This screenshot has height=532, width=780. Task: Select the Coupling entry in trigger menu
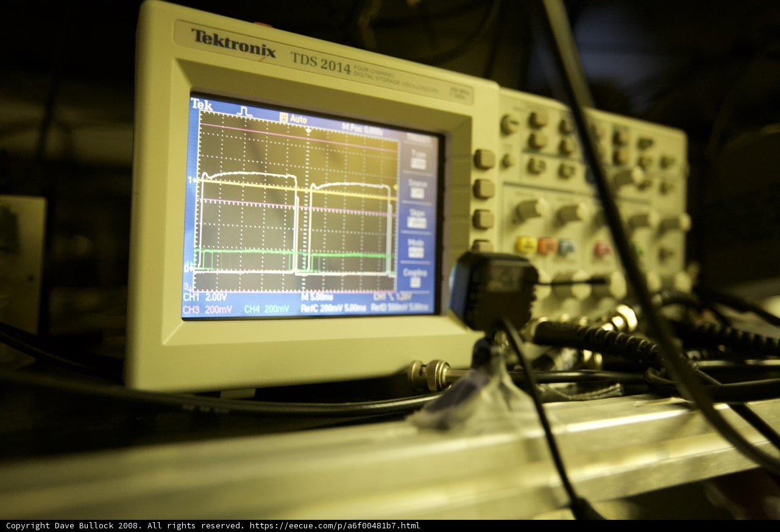click(415, 277)
